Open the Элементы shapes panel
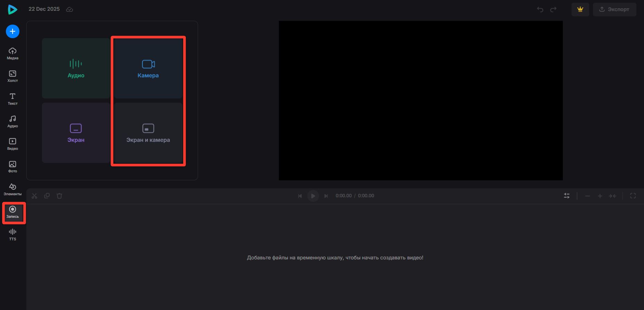This screenshot has width=644, height=310. point(12,189)
